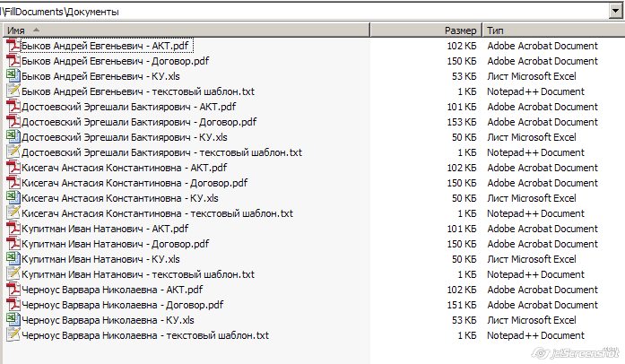Select file name Быков Андрей Евгеньевич - Договор.pdf
The height and width of the screenshot is (364, 625).
pyautogui.click(x=115, y=61)
